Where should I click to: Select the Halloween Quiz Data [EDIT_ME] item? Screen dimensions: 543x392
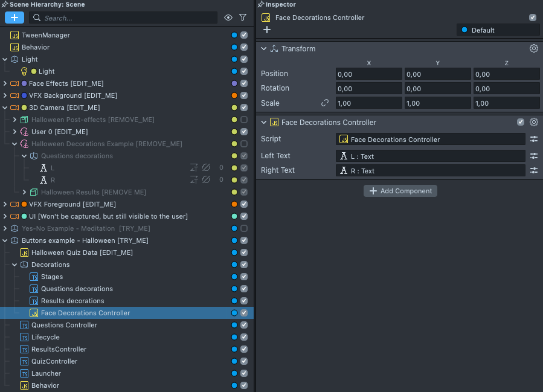point(82,252)
